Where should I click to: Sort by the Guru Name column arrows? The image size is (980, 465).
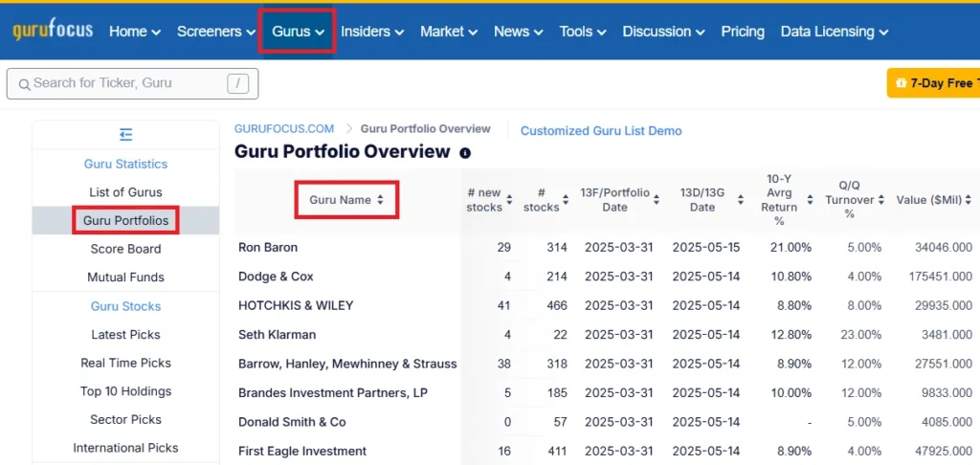(380, 200)
